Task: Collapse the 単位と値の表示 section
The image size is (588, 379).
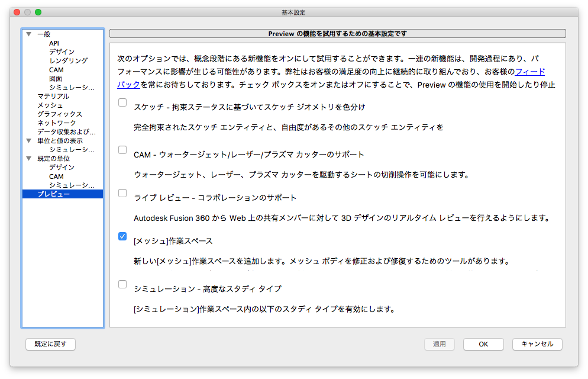Action: click(28, 140)
